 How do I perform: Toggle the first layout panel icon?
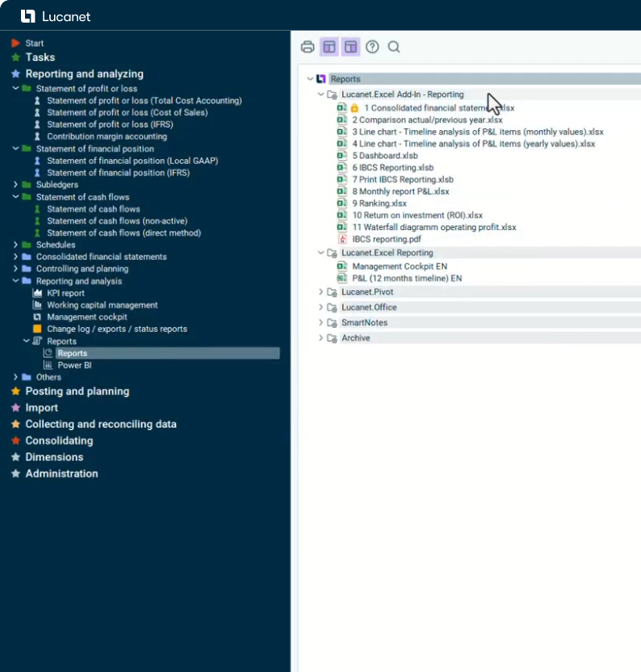[x=329, y=47]
